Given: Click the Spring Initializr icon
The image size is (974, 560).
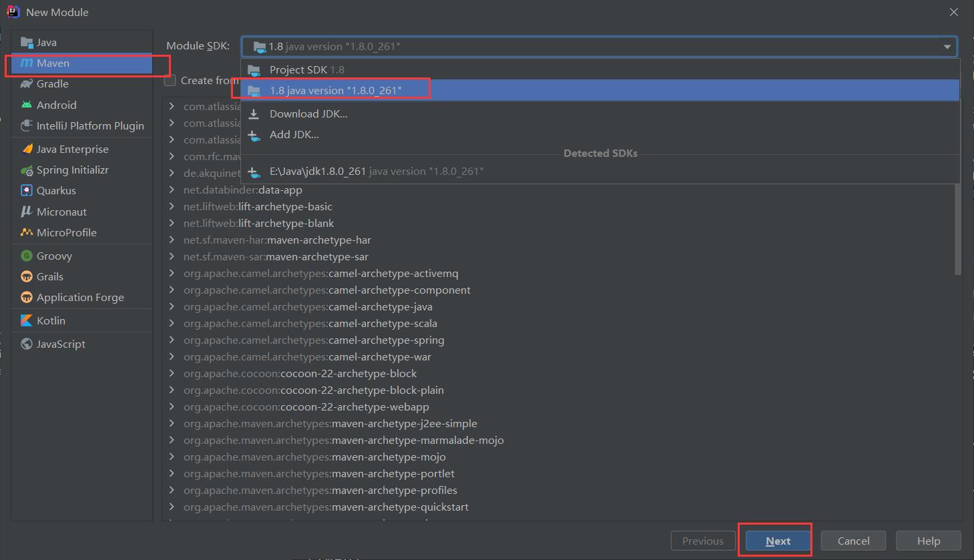Looking at the screenshot, I should coord(27,170).
